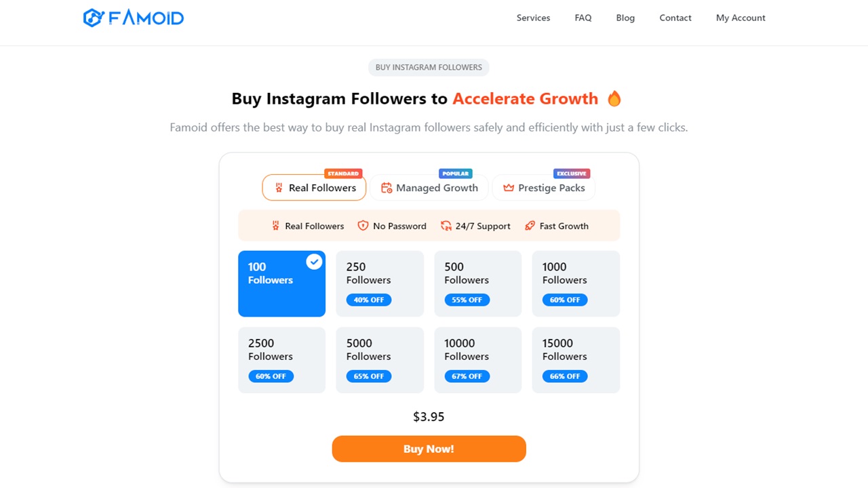The image size is (868, 488).
Task: Click the crown icon on Prestige Packs tab
Action: click(508, 188)
